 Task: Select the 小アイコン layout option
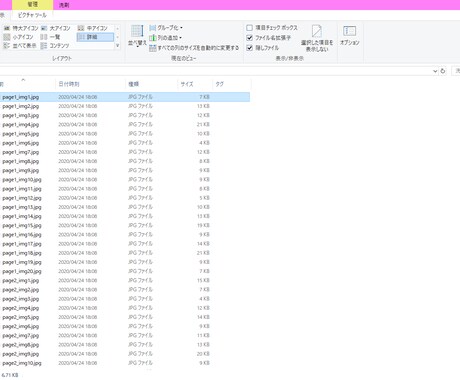pyautogui.click(x=19, y=37)
